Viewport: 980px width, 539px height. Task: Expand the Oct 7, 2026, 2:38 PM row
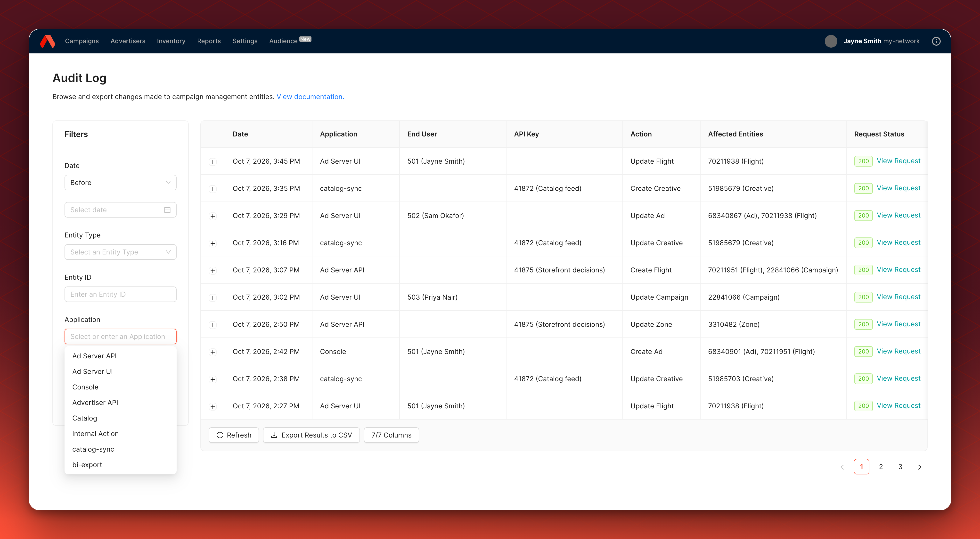(x=213, y=379)
